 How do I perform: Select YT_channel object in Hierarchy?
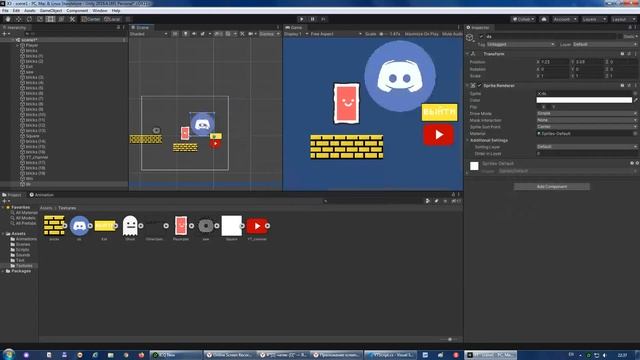click(37, 157)
